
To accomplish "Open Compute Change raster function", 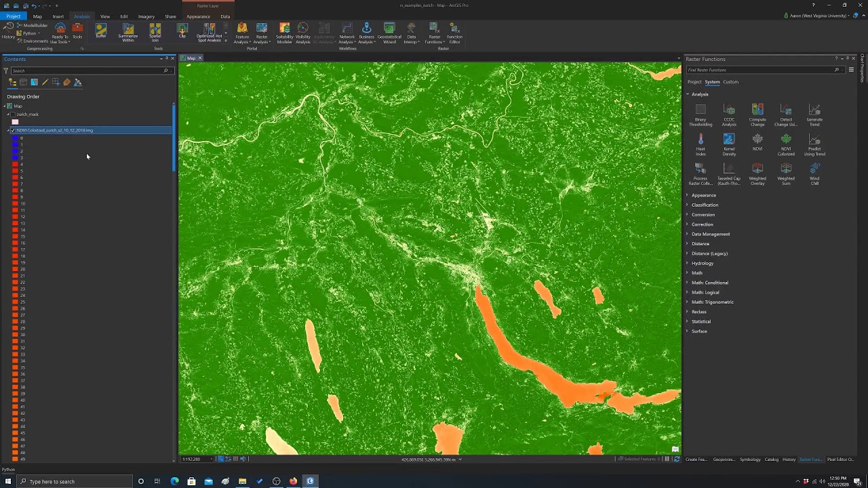I will pyautogui.click(x=757, y=115).
